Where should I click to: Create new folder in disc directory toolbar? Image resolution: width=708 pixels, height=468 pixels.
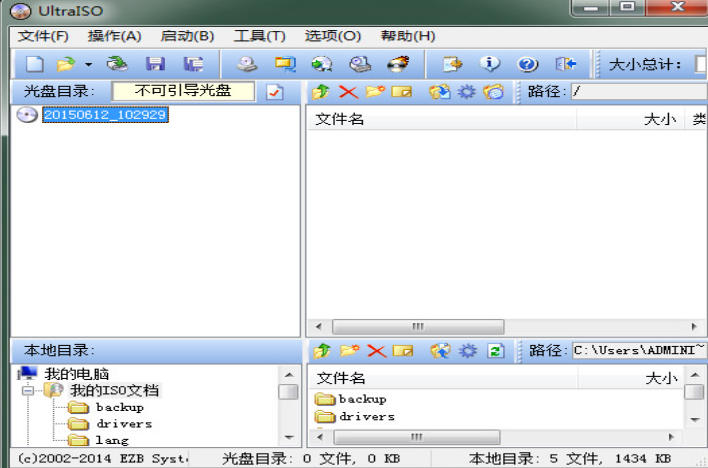[375, 92]
